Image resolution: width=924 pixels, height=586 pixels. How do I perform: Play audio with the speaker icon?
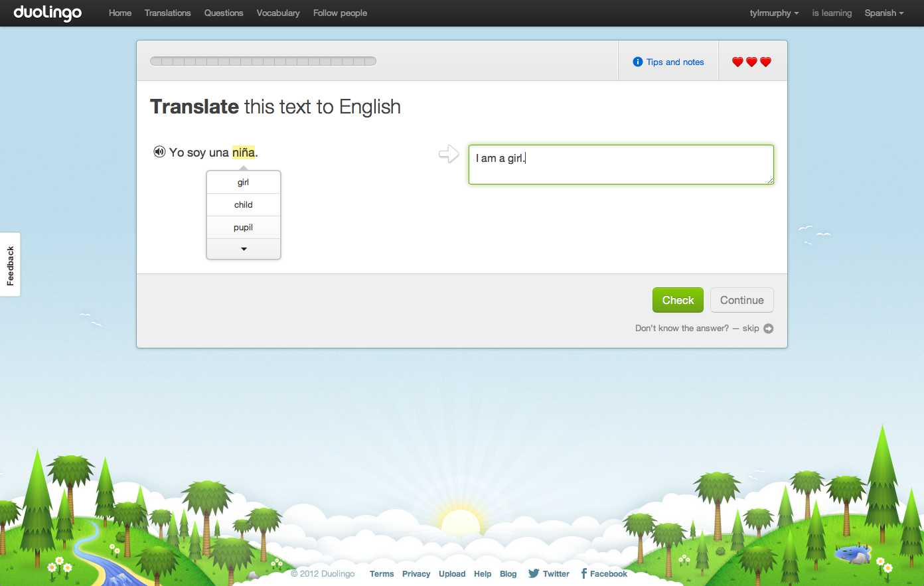coord(159,152)
